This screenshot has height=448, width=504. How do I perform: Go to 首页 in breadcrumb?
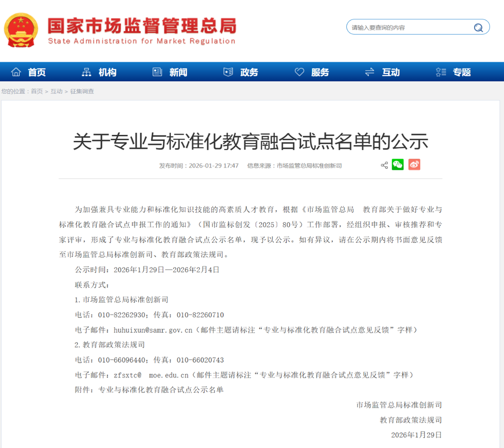tap(37, 91)
